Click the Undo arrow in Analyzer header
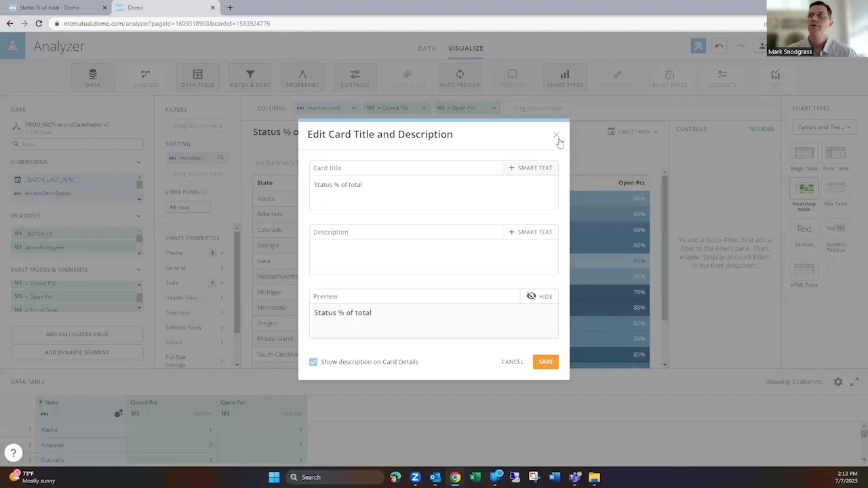The image size is (868, 488). coord(719,46)
